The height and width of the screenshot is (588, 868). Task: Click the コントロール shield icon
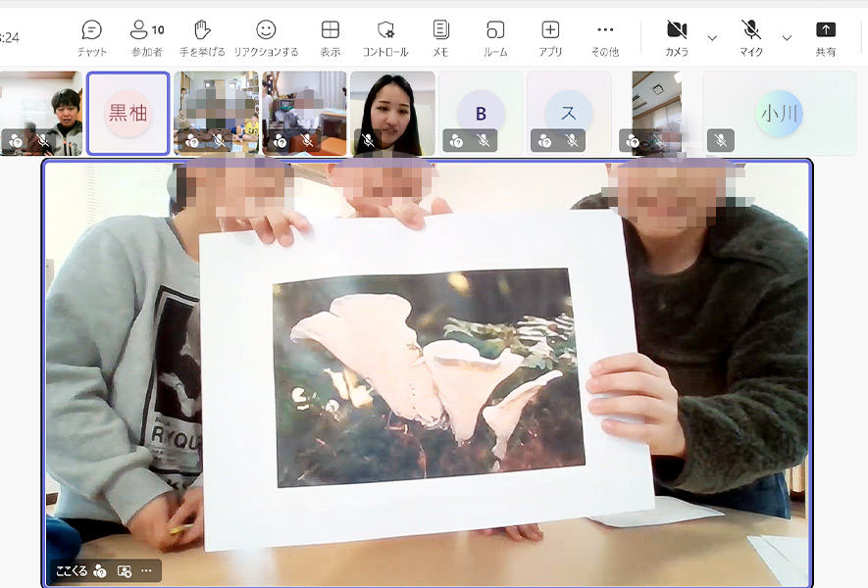pos(385,36)
